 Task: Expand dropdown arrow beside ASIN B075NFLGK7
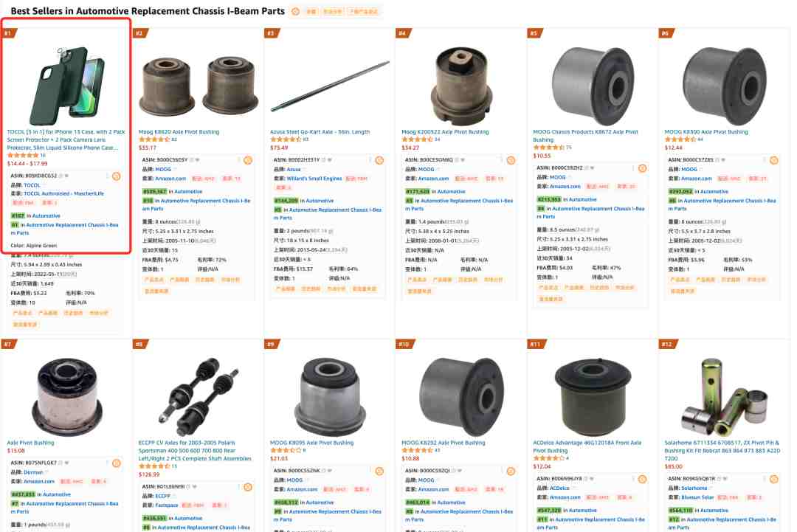click(66, 463)
